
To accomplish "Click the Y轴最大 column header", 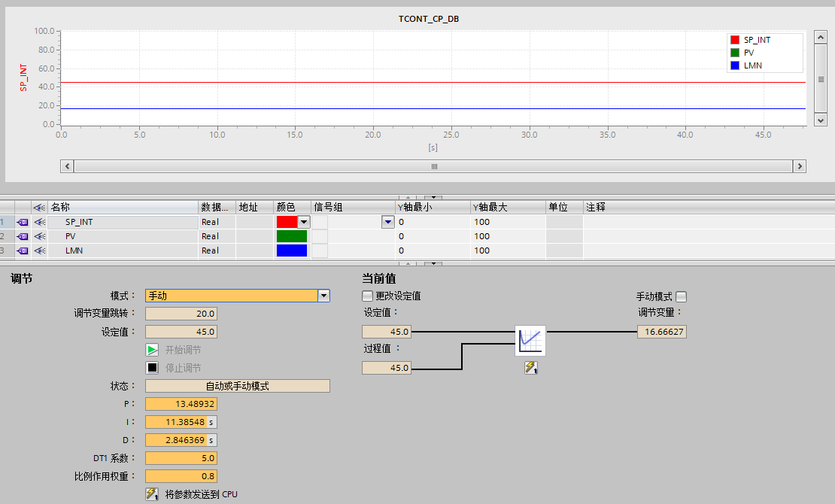I will 508,208.
